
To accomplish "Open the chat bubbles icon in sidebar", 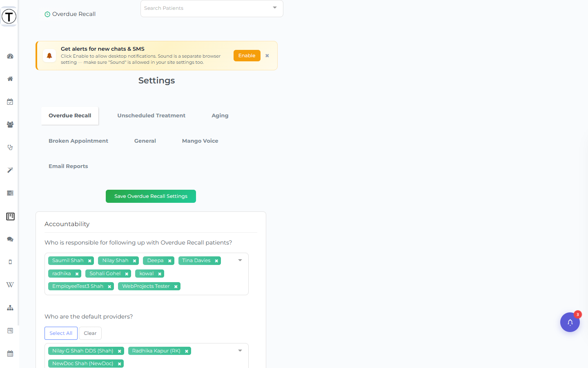I will [x=10, y=239].
